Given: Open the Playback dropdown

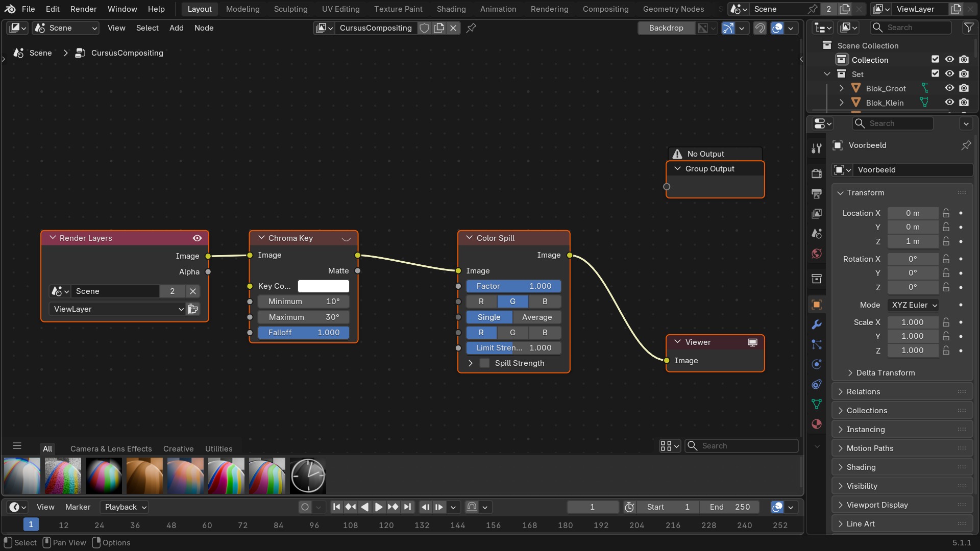Looking at the screenshot, I should click(126, 507).
